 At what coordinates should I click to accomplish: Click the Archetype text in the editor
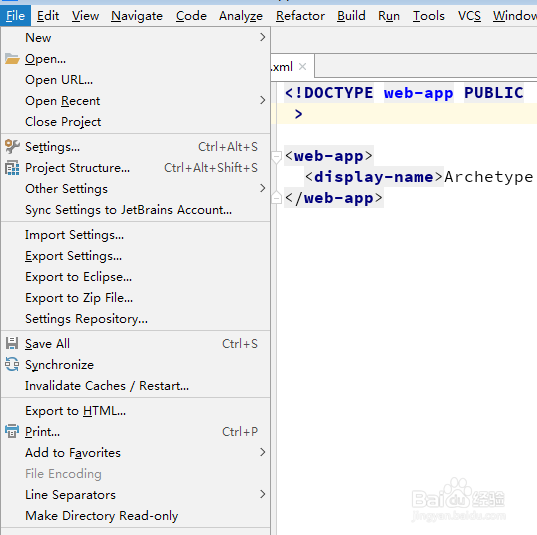click(489, 177)
